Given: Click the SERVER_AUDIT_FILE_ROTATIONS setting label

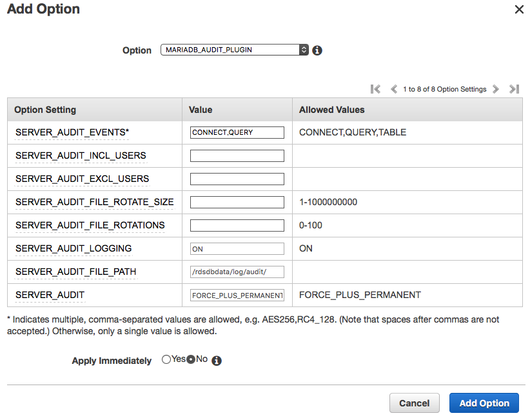Looking at the screenshot, I should pyautogui.click(x=90, y=225).
